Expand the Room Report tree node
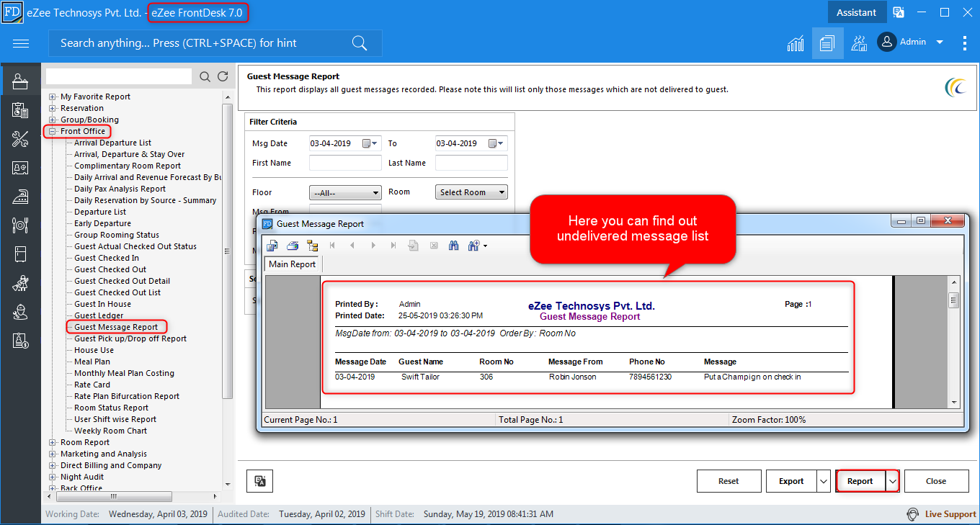 [x=53, y=442]
